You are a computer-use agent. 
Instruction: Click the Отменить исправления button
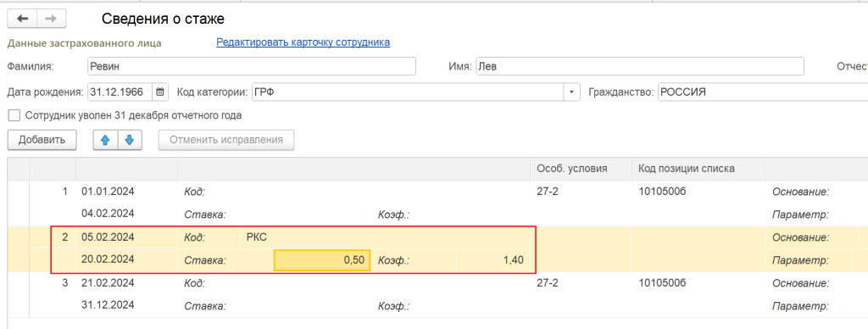click(226, 140)
